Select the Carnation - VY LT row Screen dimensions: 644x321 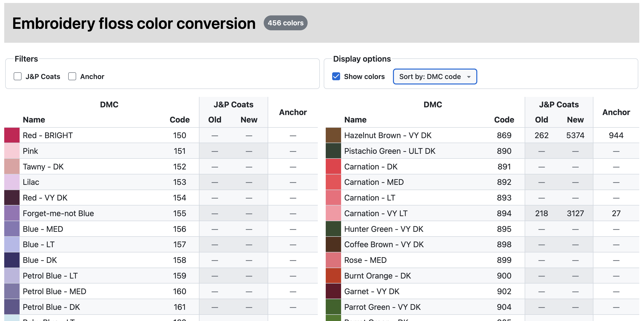click(x=376, y=213)
